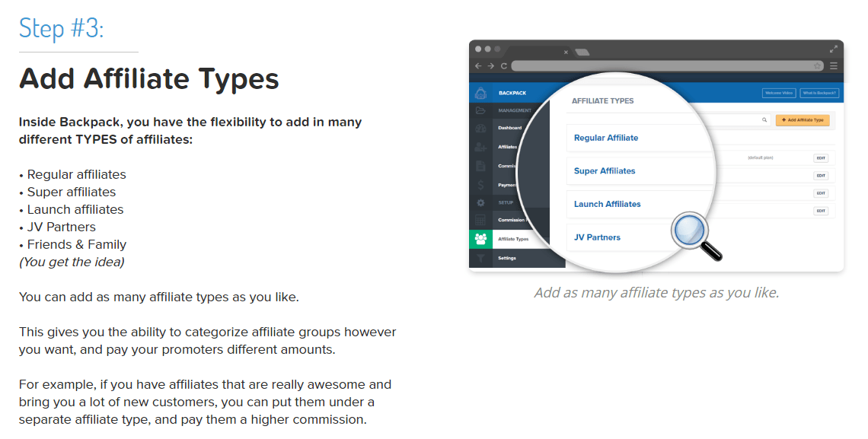Click the "Launch affiliates" bullet
The image size is (868, 439).
75,209
